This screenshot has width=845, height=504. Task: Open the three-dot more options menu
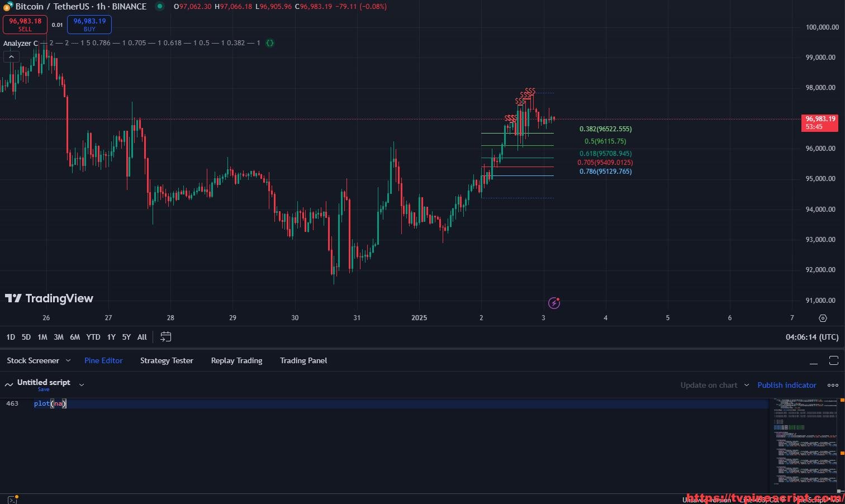[833, 385]
